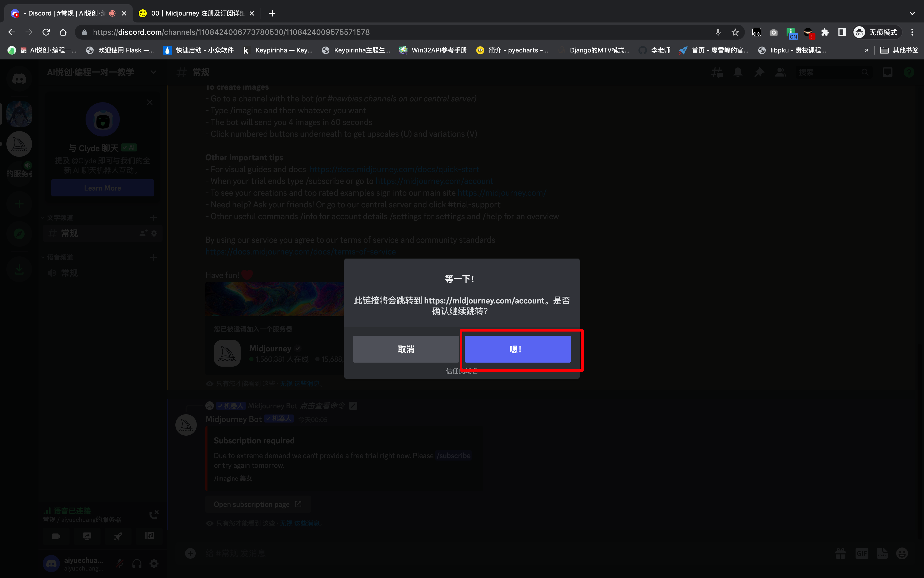
Task: Toggle microphone mute in user panel
Action: click(120, 564)
